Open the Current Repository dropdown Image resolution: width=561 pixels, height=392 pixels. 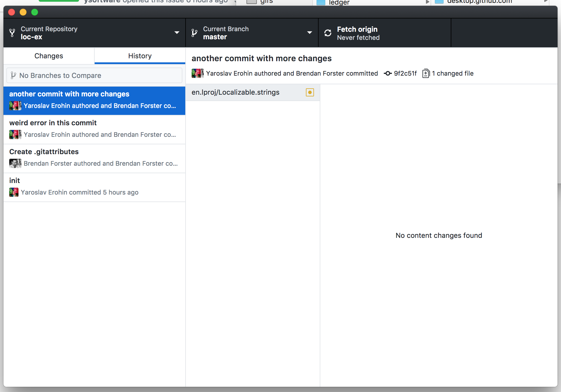click(x=176, y=33)
